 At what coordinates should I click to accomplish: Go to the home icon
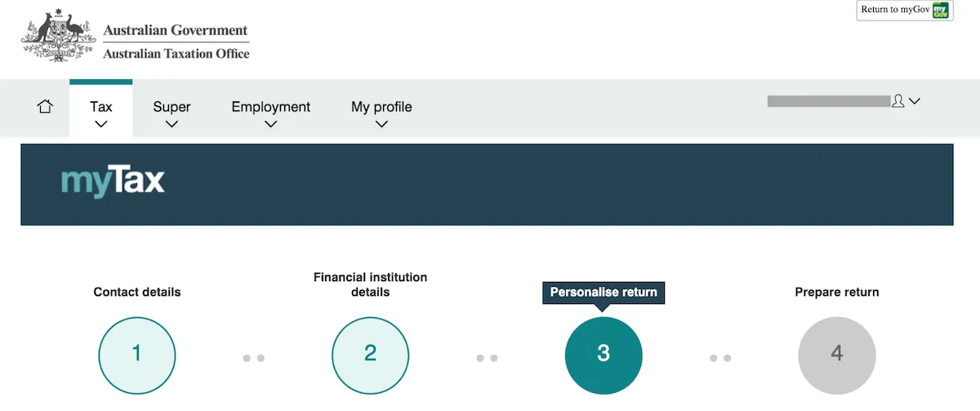45,106
